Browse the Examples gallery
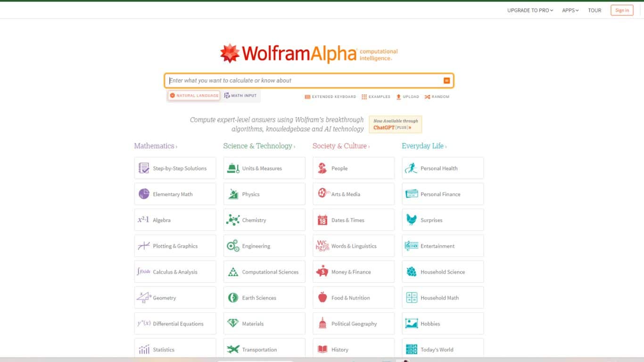644x362 pixels. 376,97
